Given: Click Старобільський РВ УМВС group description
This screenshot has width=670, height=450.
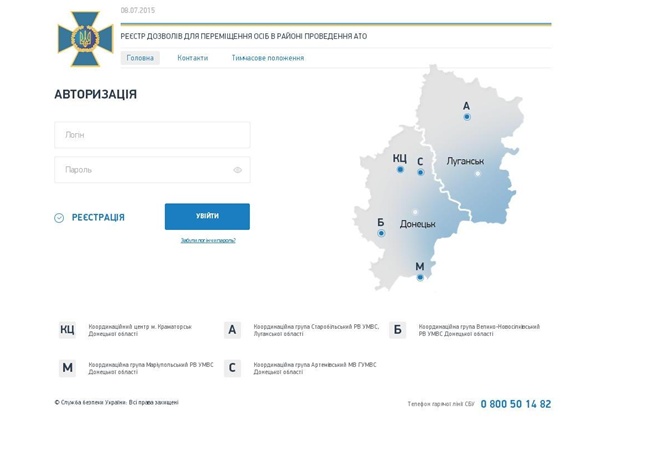Looking at the screenshot, I should coord(316,330).
